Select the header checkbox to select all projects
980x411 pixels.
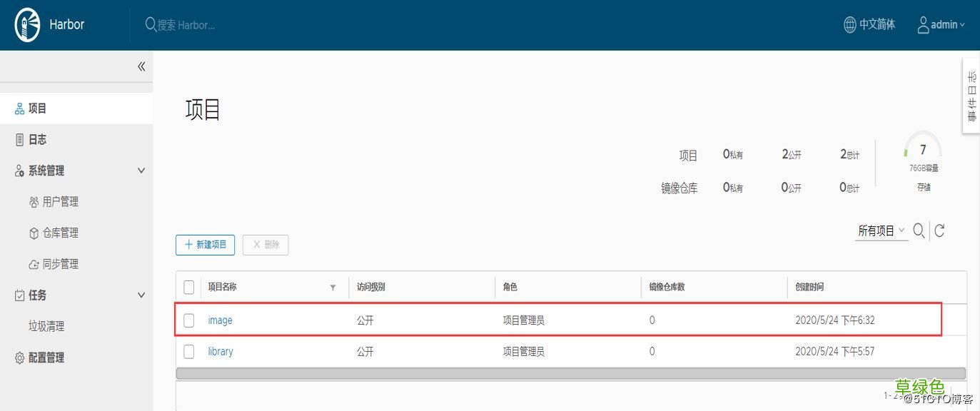click(x=188, y=286)
